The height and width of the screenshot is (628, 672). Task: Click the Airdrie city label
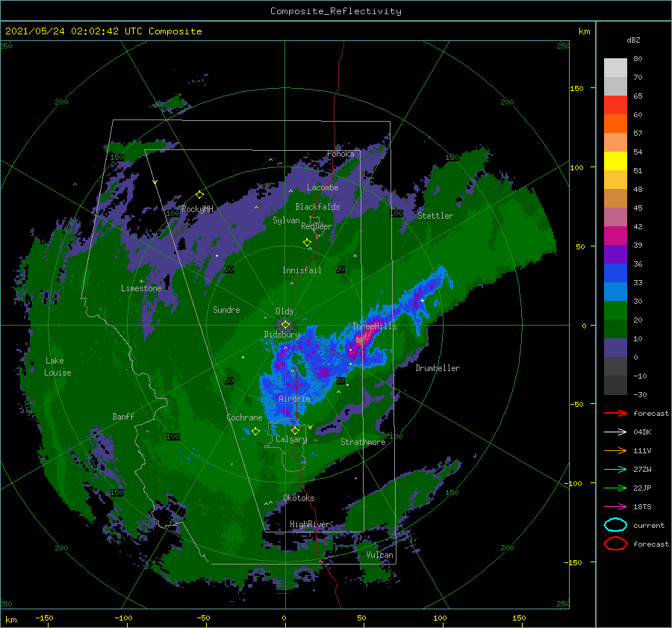click(x=294, y=399)
